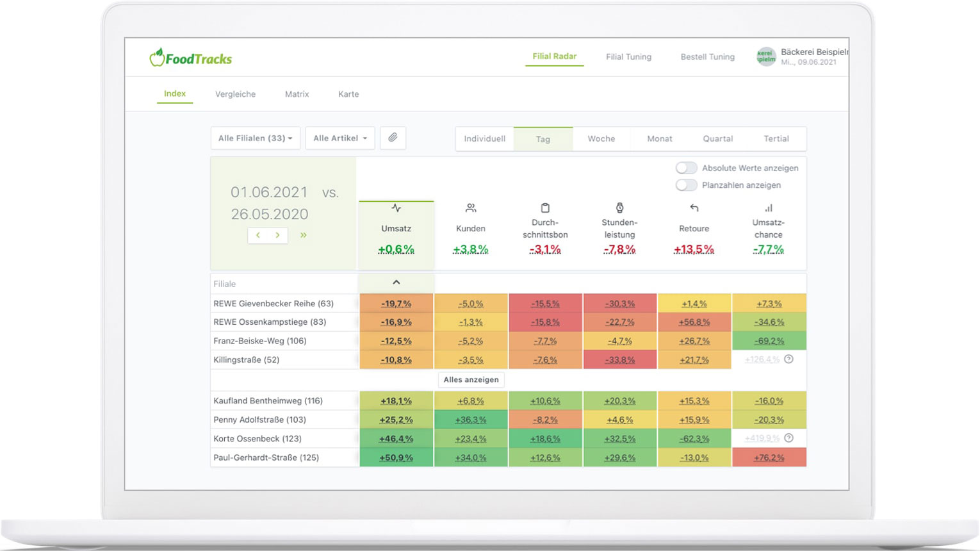Click Penny Adolfstraße (103) row name
Screen dimensions: 980x551
pos(259,420)
